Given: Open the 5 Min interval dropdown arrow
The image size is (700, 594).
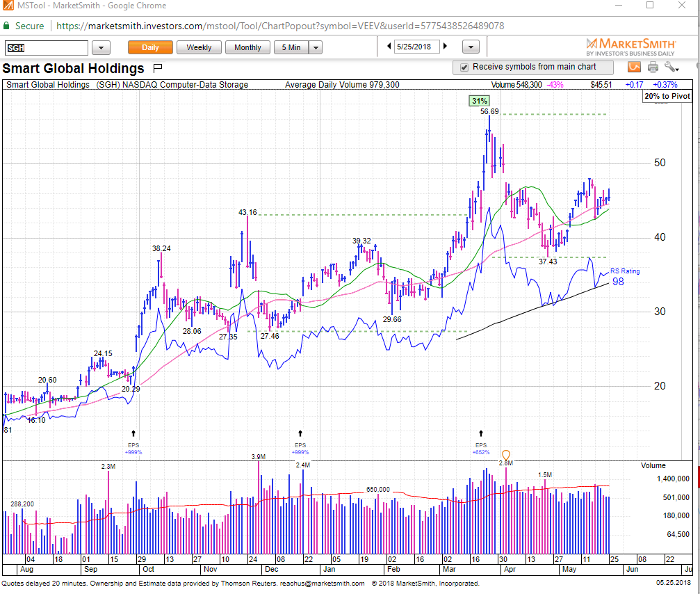Looking at the screenshot, I should [316, 47].
